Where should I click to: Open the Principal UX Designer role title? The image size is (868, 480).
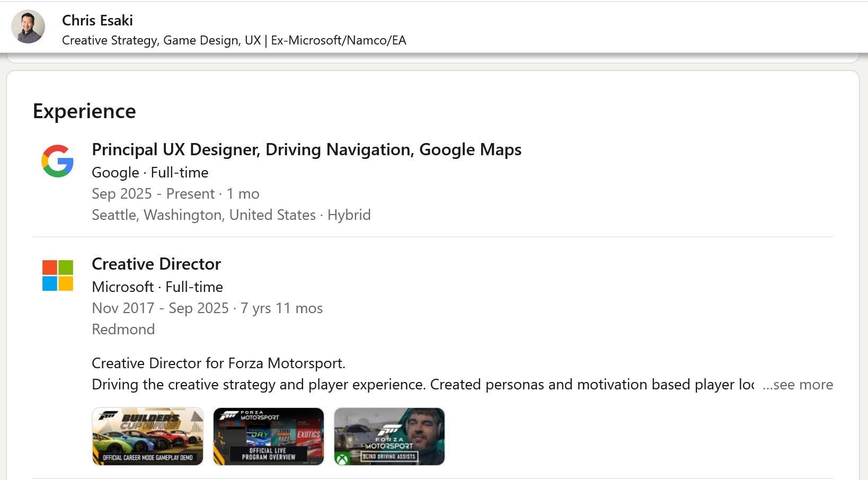click(306, 149)
